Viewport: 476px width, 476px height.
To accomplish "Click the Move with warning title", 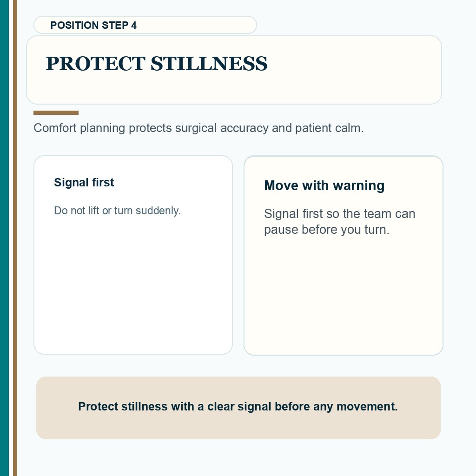I will [x=324, y=185].
